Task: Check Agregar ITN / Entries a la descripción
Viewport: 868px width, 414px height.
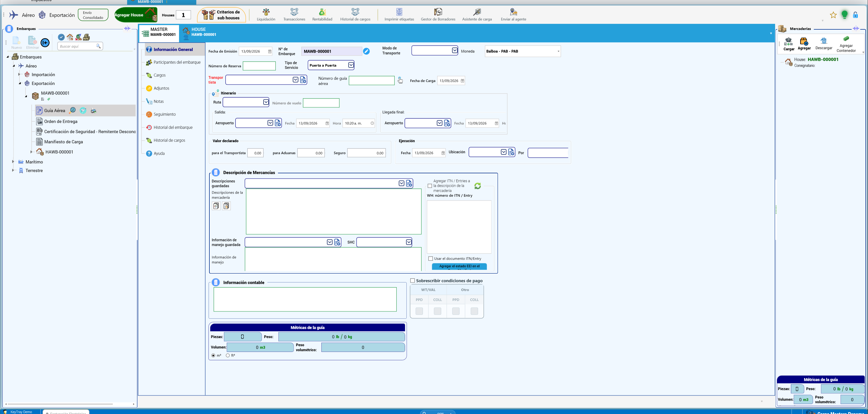Action: [430, 186]
